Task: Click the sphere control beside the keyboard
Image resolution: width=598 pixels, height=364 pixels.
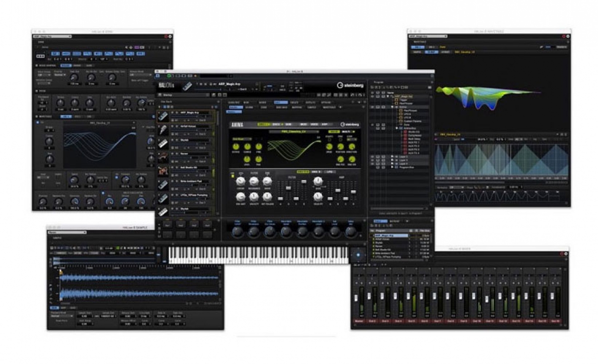Action: 358,254
